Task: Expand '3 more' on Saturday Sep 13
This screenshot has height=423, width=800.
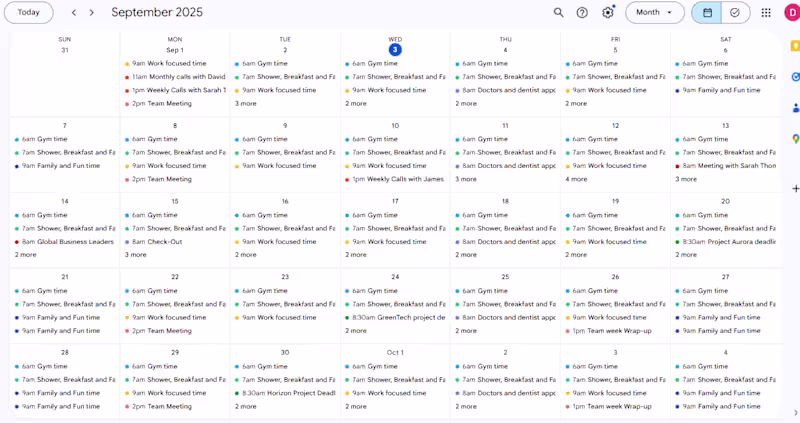Action: pyautogui.click(x=687, y=179)
